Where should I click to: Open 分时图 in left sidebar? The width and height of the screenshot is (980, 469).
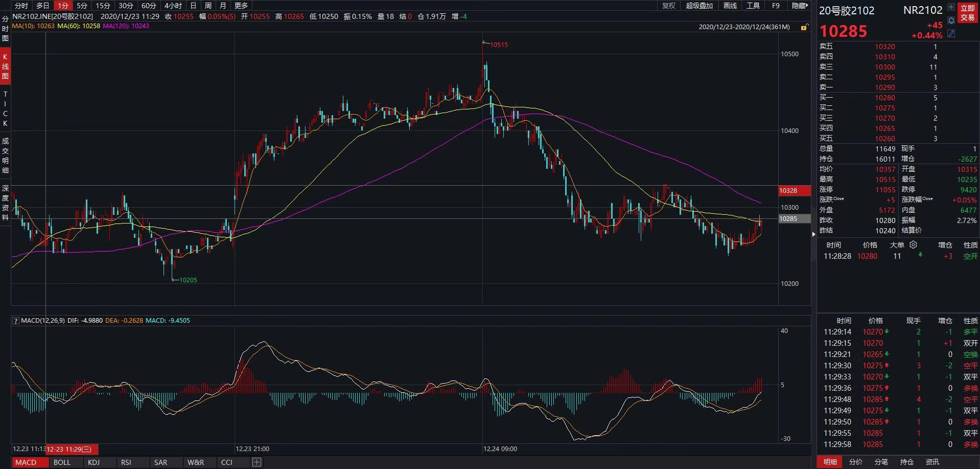pos(5,29)
